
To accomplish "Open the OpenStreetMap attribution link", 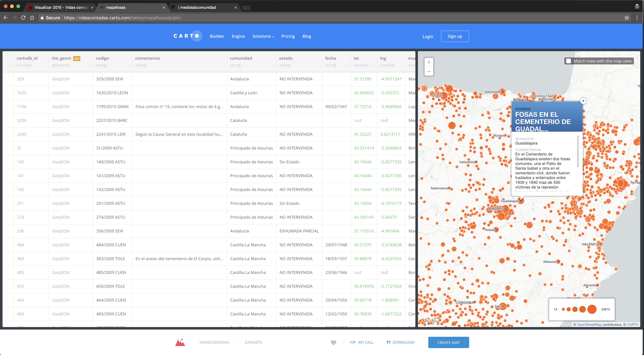I will click(x=589, y=325).
